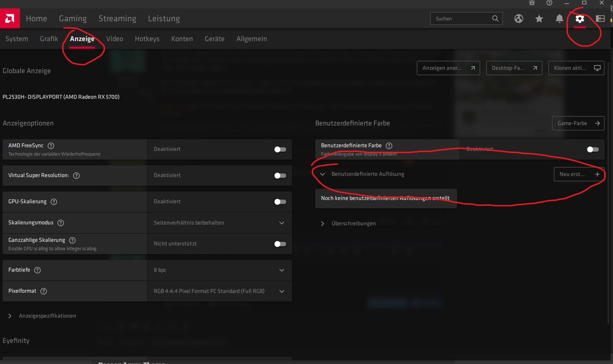Expand Überschreibungen section
Image resolution: width=613 pixels, height=364 pixels.
pos(322,224)
